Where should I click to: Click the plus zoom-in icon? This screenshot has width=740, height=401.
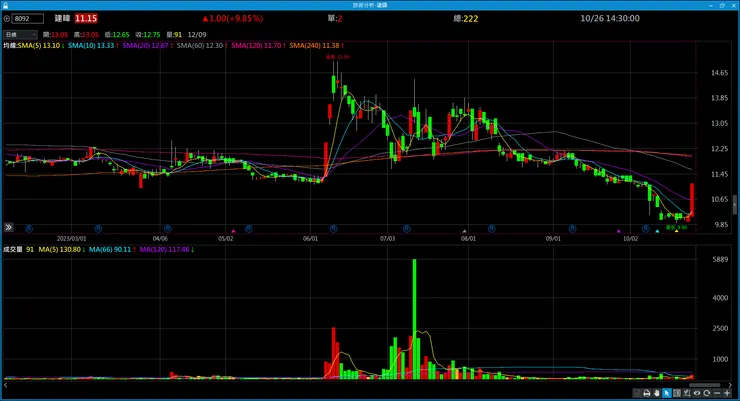(727, 393)
